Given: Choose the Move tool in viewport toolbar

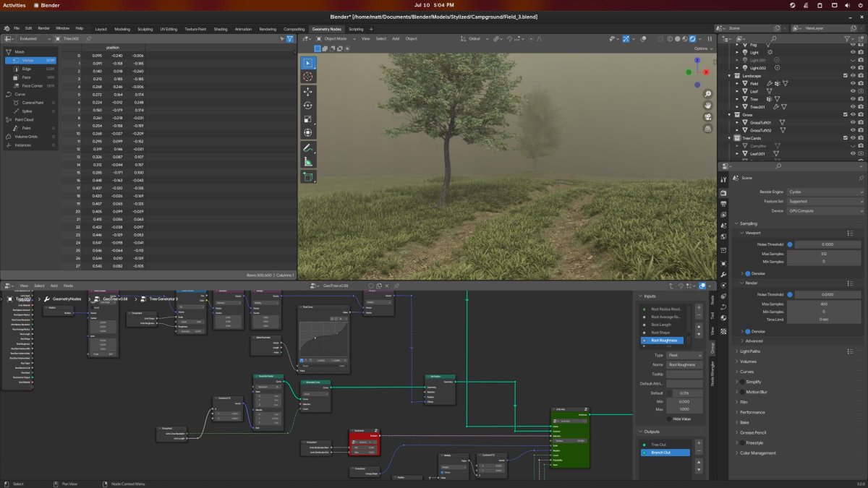Looking at the screenshot, I should coord(307,92).
